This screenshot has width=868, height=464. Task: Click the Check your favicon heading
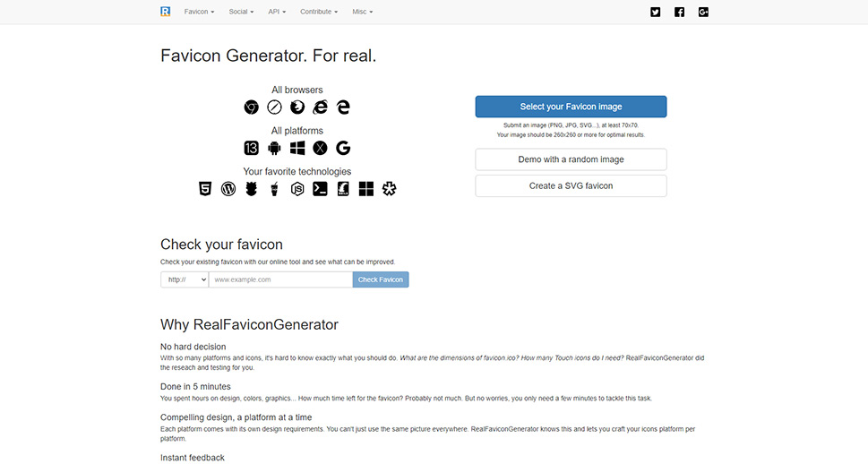pyautogui.click(x=221, y=245)
